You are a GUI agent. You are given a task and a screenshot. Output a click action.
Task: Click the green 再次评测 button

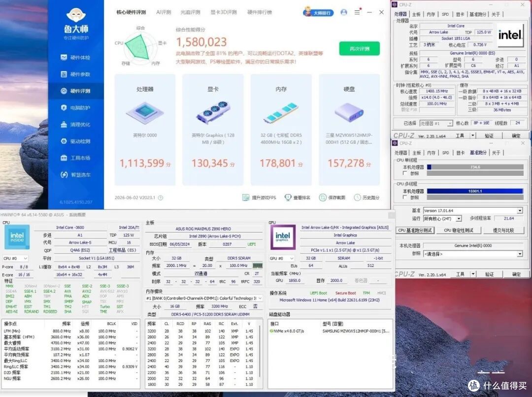359,49
